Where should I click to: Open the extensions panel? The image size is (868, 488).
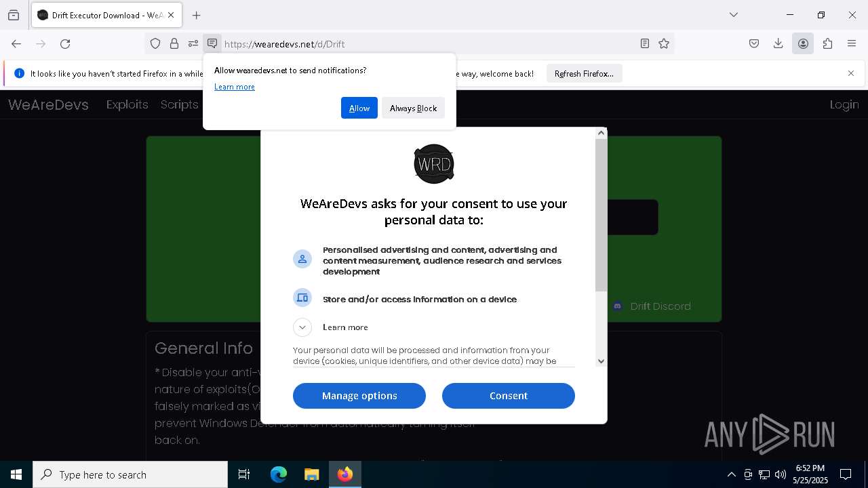coord(827,44)
